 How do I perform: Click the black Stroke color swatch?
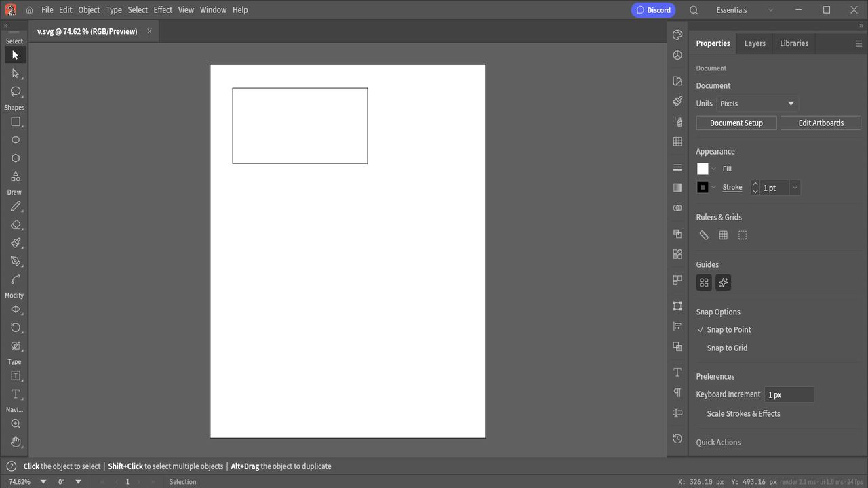point(703,187)
